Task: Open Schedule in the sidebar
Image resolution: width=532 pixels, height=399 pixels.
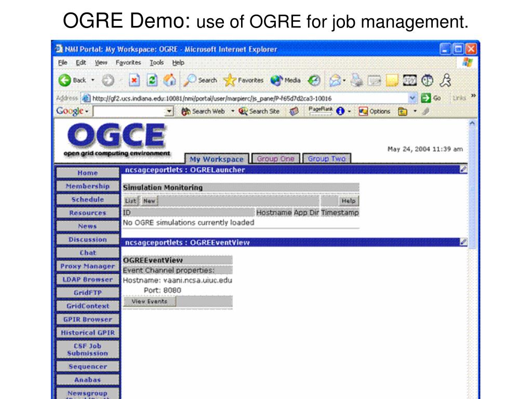Action: (88, 199)
